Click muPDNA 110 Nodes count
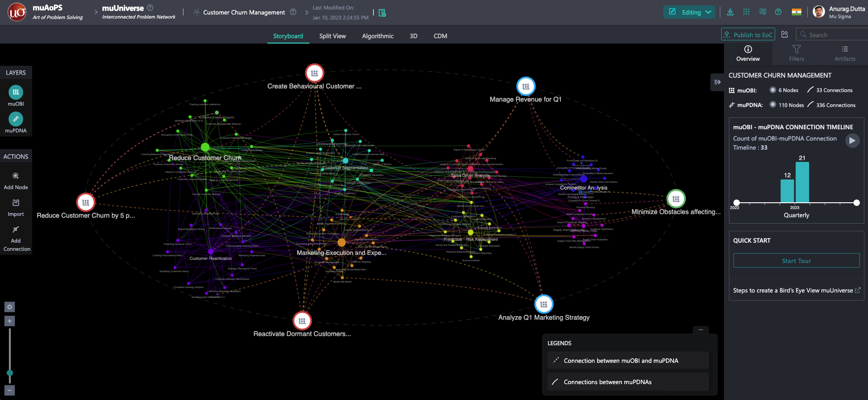Image resolution: width=868 pixels, height=400 pixels. [x=786, y=105]
